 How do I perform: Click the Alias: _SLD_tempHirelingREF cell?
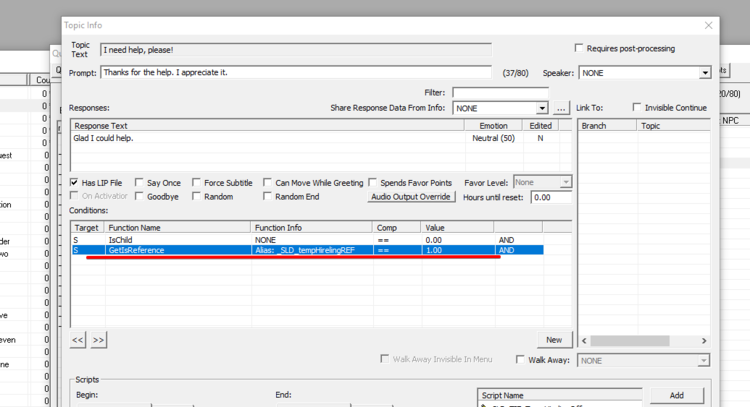[x=312, y=250]
